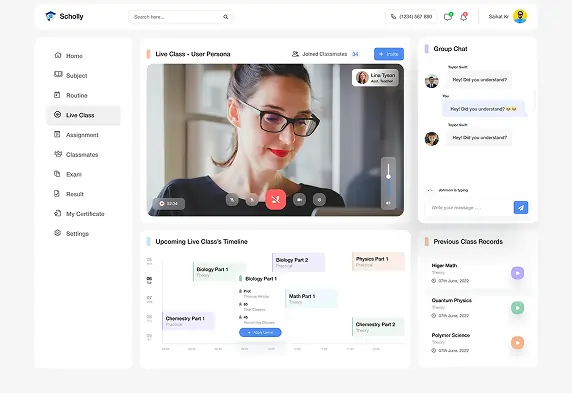Viewport: 572px width, 393px height.
Task: Click the Search here input field
Action: 181,17
